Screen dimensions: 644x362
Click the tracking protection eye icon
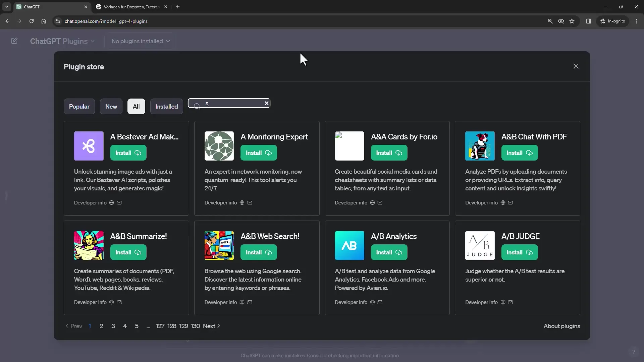(561, 21)
